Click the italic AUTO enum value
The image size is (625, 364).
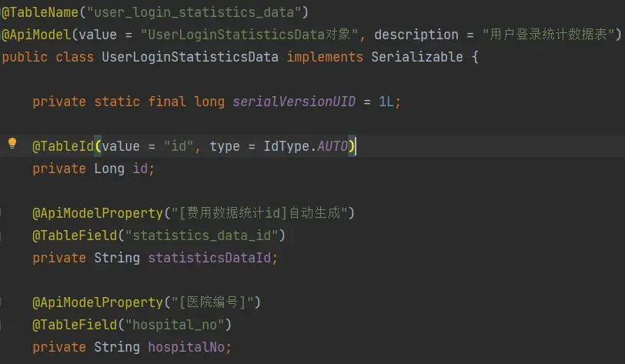click(x=332, y=146)
